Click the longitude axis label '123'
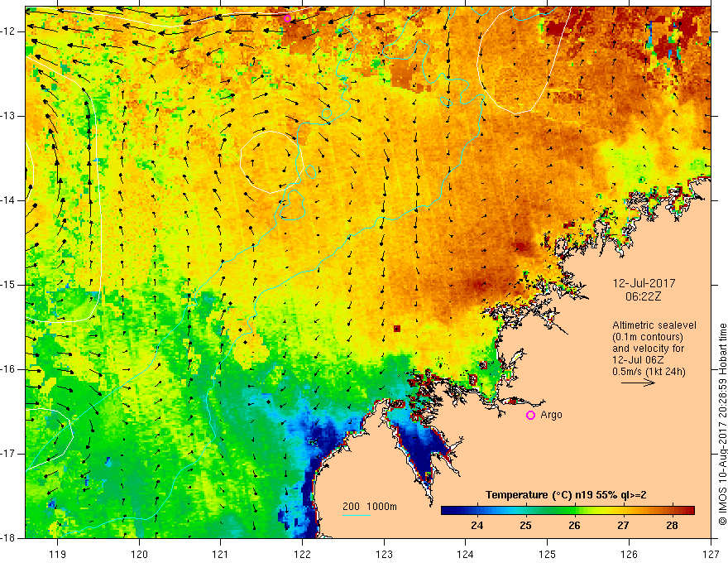Image resolution: width=728 pixels, height=563 pixels. click(384, 554)
